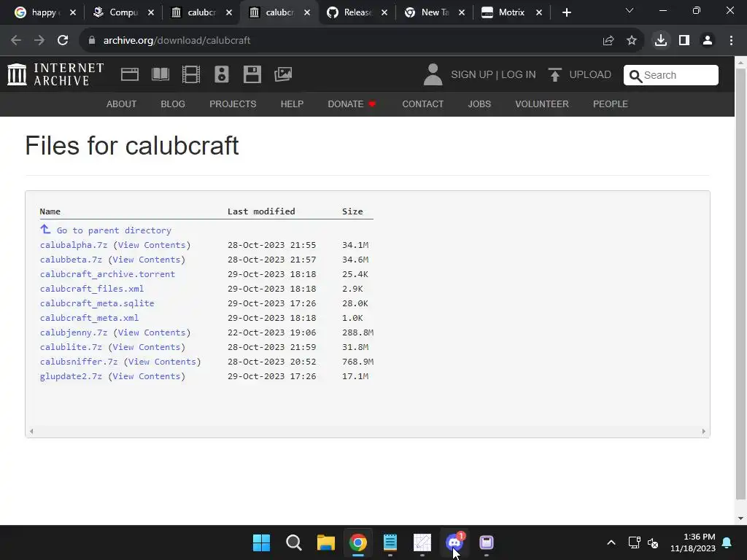
Task: Open the Web archive icon
Action: click(x=130, y=74)
